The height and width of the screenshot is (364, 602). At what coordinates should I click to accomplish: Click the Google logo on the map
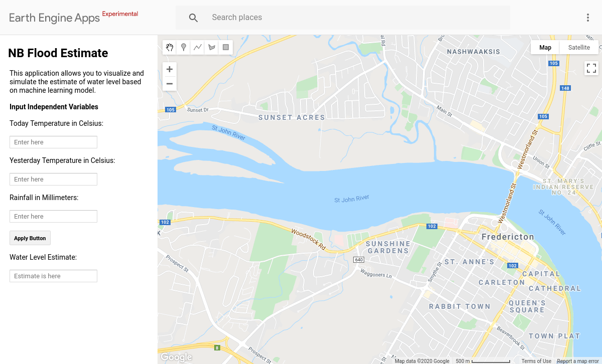(x=176, y=356)
